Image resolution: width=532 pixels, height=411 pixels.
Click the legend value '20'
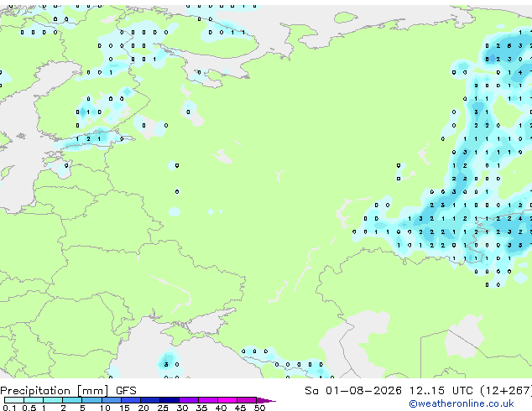tap(143, 408)
